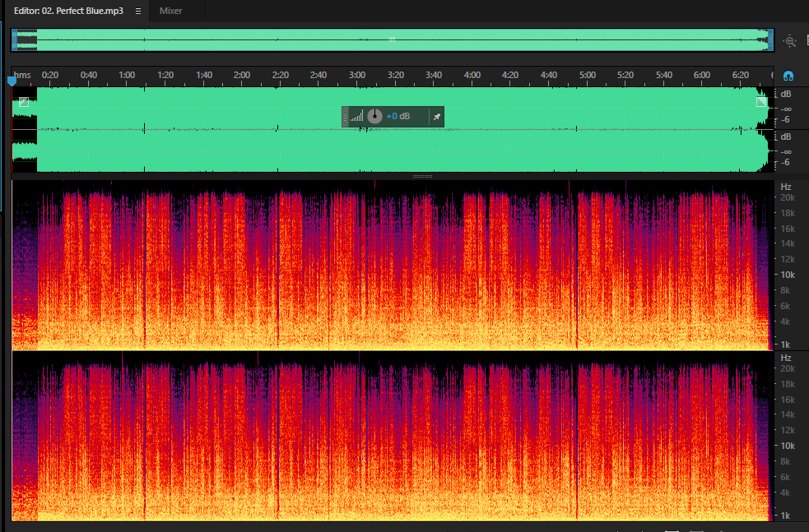Click the 6:20 mark on the time ruler
809x532 pixels.
pyautogui.click(x=741, y=76)
